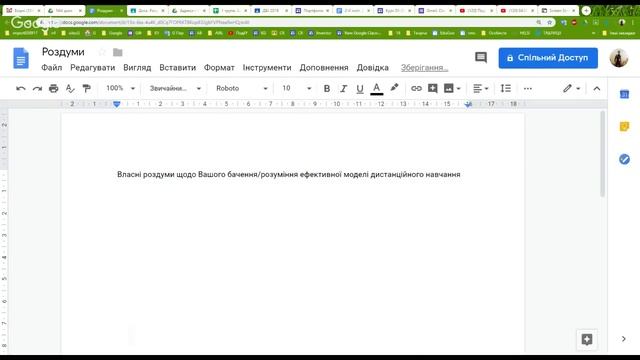Viewport: 640px width, 360px height.
Task: Insert a link with chain icon
Action: [x=416, y=88]
